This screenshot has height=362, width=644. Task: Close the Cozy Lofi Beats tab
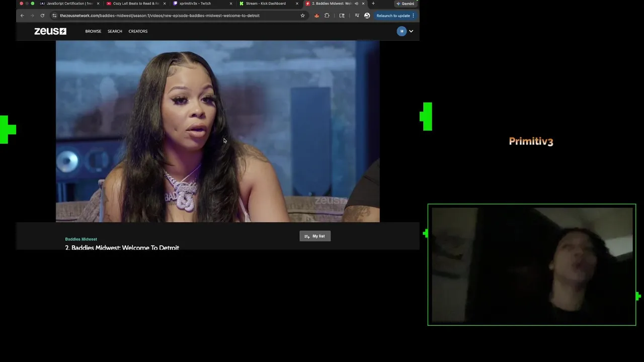tap(165, 4)
